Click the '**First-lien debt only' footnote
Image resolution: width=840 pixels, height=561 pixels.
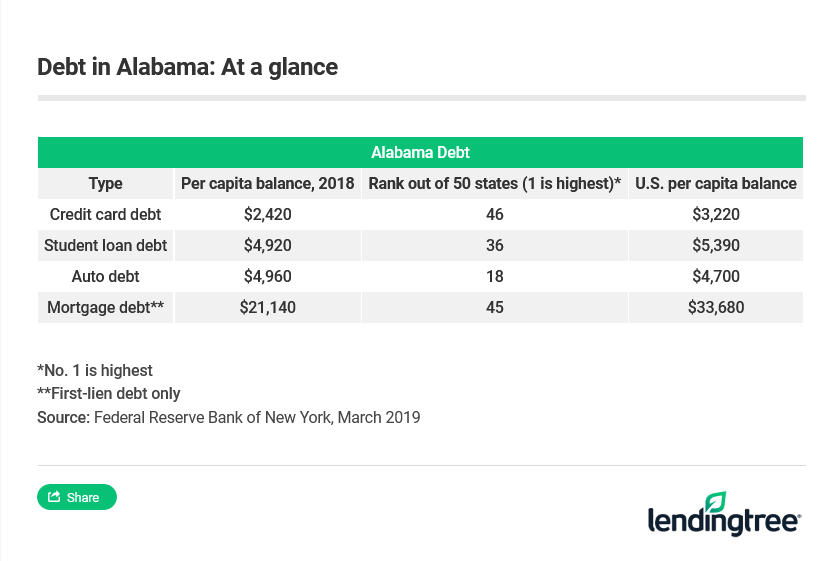click(109, 393)
